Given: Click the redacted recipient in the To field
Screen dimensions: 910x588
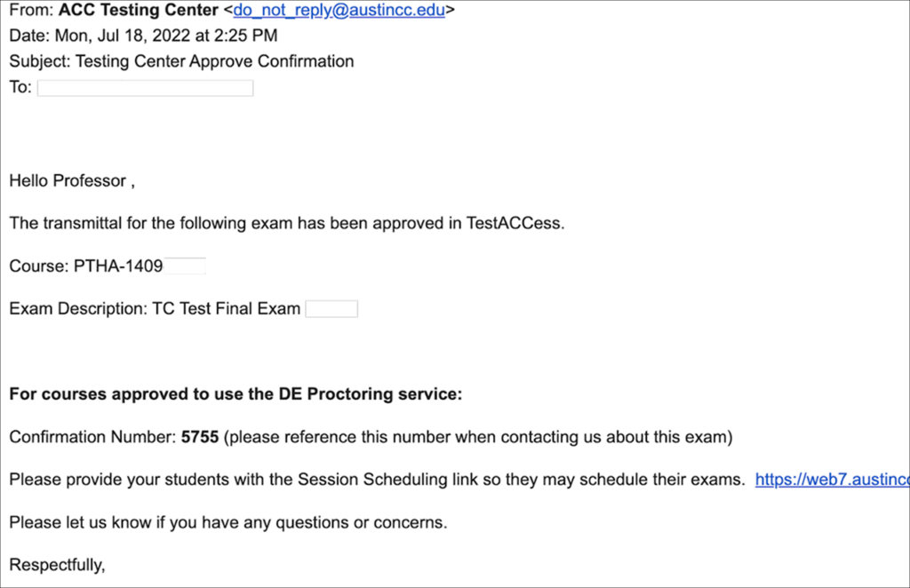Looking at the screenshot, I should 146,88.
